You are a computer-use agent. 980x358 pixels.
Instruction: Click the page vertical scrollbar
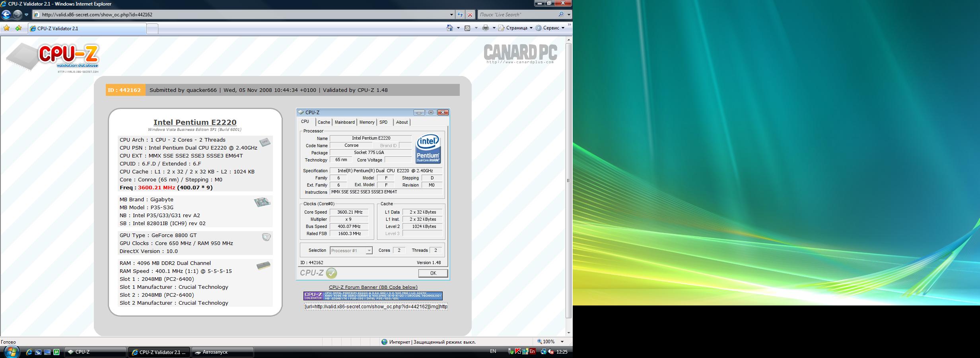(569, 181)
